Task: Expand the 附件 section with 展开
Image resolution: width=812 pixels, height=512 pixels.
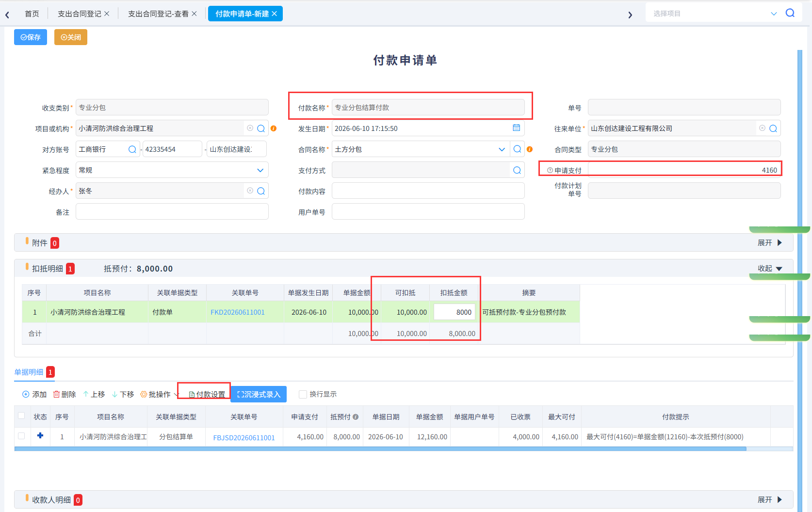Action: 770,242
